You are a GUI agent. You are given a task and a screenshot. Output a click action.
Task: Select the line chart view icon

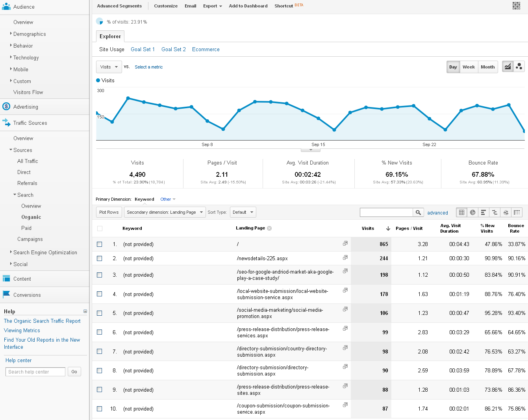[508, 67]
